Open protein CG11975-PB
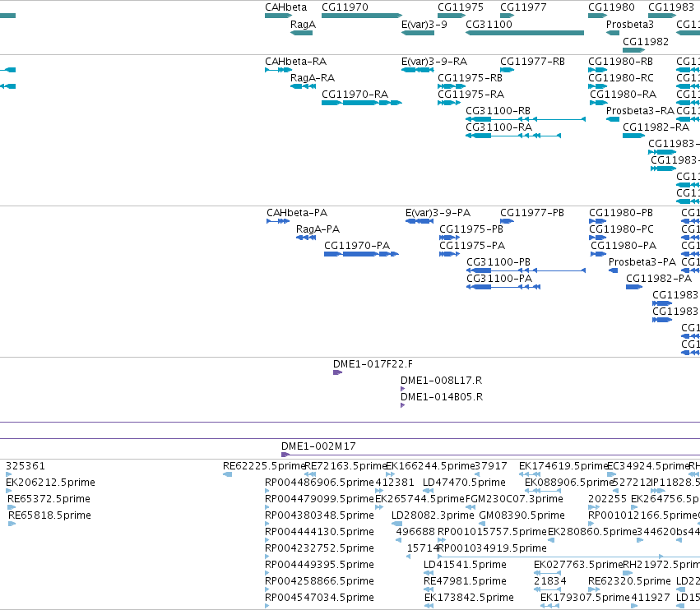The width and height of the screenshot is (700, 610). (x=450, y=238)
